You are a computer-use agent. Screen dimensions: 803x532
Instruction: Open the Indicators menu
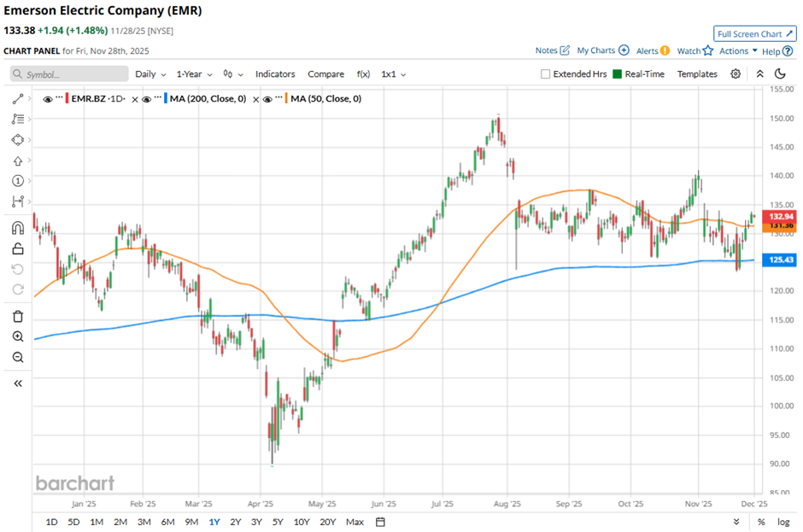coord(275,74)
